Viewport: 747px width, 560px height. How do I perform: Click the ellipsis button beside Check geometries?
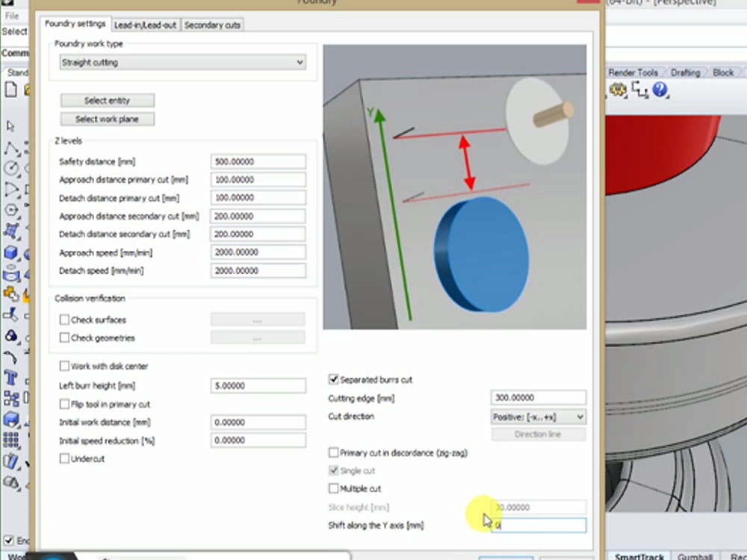(258, 338)
